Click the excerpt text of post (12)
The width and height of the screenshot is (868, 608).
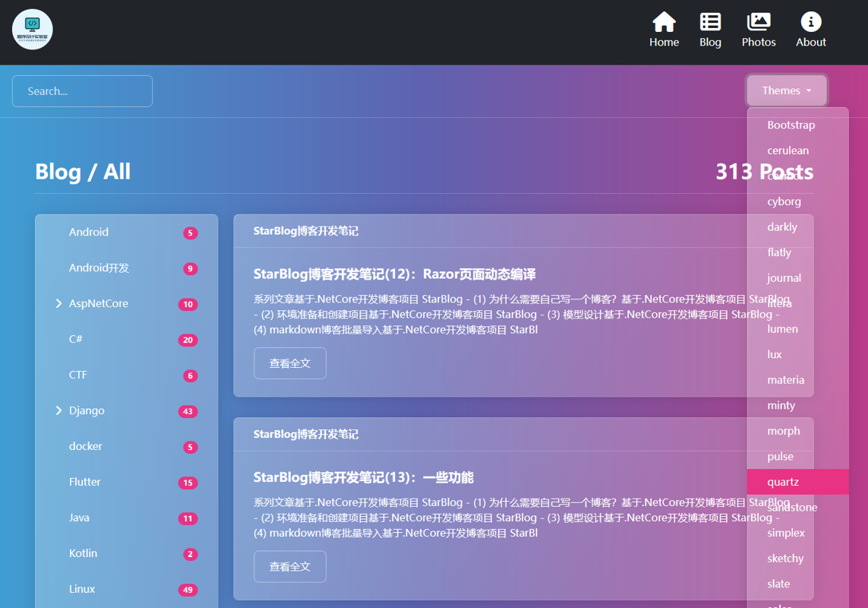point(522,314)
